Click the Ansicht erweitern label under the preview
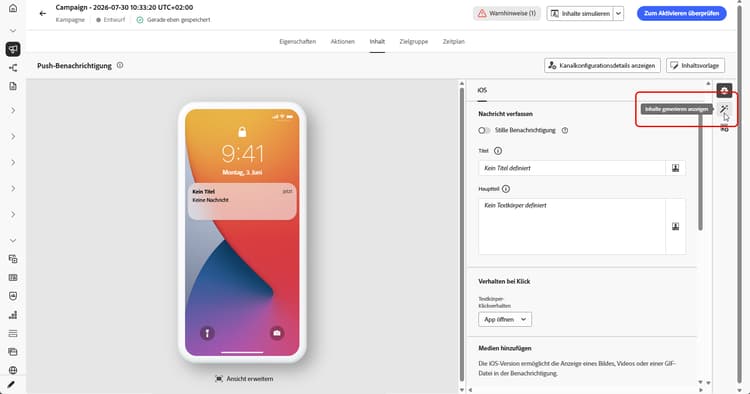This screenshot has height=394, width=750. point(250,379)
